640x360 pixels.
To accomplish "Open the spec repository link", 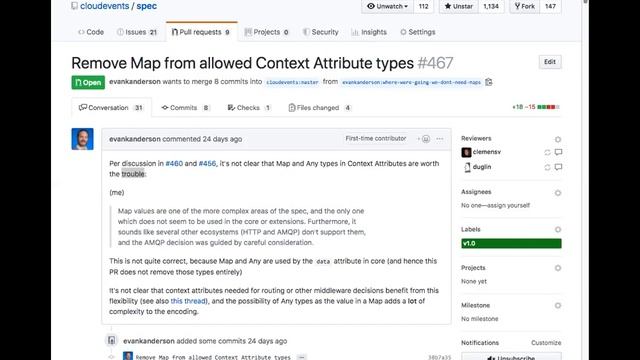I will click(x=147, y=6).
